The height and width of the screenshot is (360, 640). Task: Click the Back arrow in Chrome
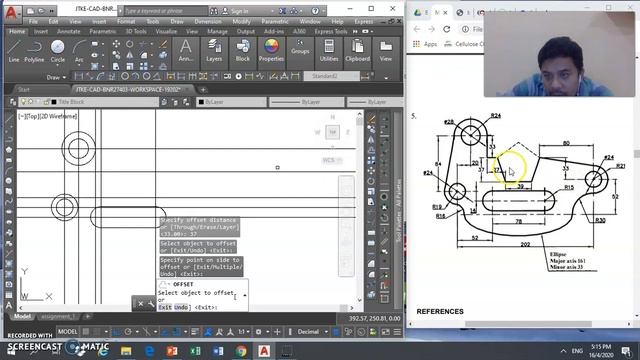416,29
